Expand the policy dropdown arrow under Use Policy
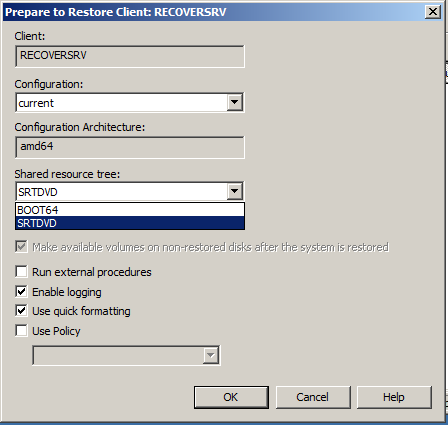Viewport: 448px width, 425px height. pos(211,355)
